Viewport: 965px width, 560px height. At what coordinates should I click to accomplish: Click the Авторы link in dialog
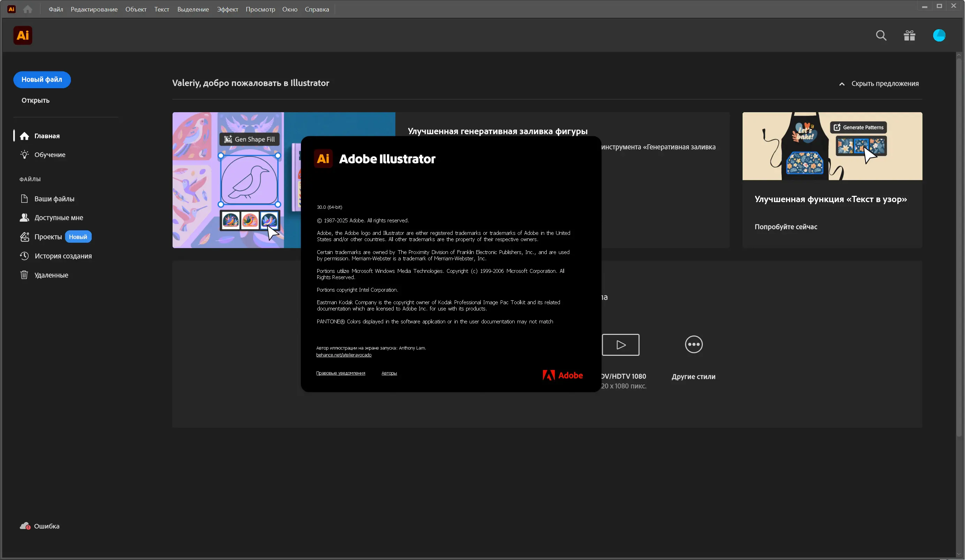click(389, 373)
